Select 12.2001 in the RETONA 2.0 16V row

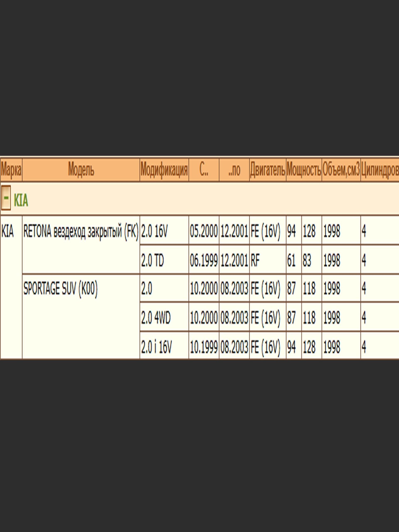pyautogui.click(x=234, y=230)
